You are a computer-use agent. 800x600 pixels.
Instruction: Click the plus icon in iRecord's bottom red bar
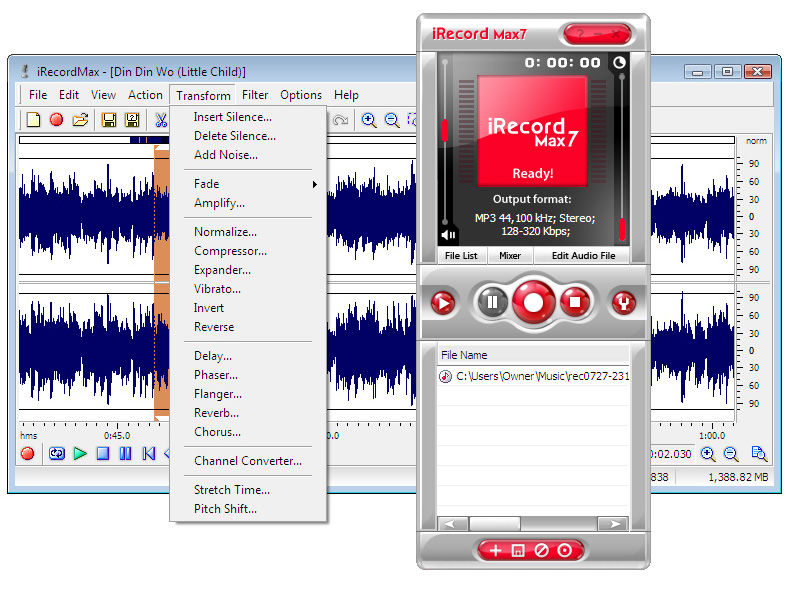coord(495,551)
